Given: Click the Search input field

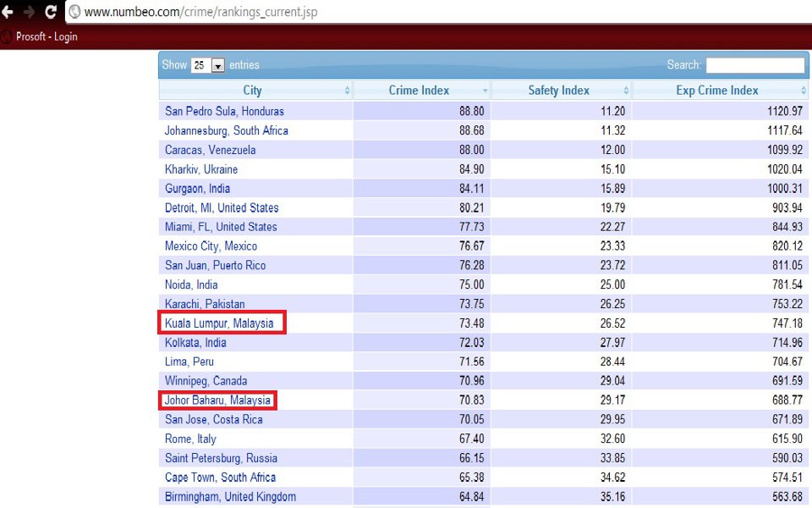Looking at the screenshot, I should [755, 65].
